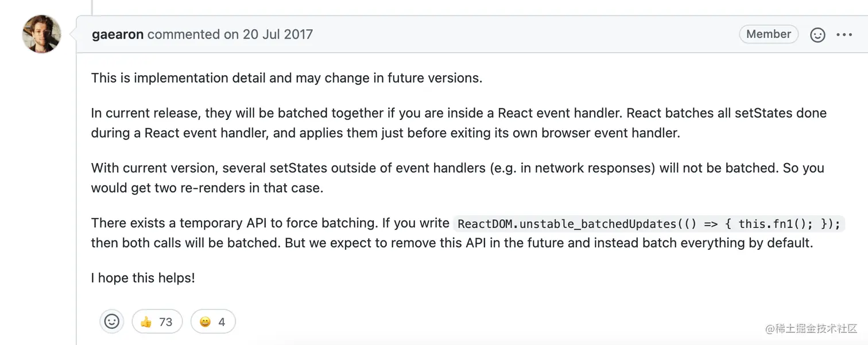Click the juejin watermark logo at bottom right
Image resolution: width=868 pixels, height=345 pixels.
click(x=811, y=328)
